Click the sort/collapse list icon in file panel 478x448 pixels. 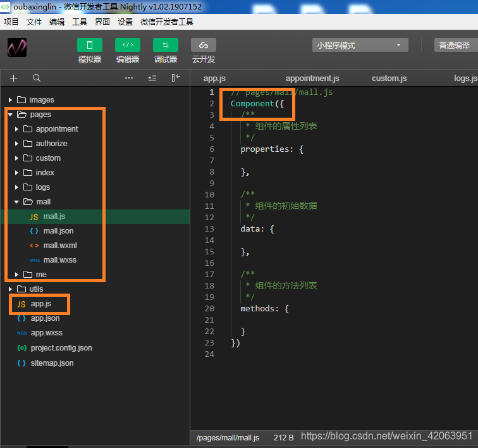[152, 78]
